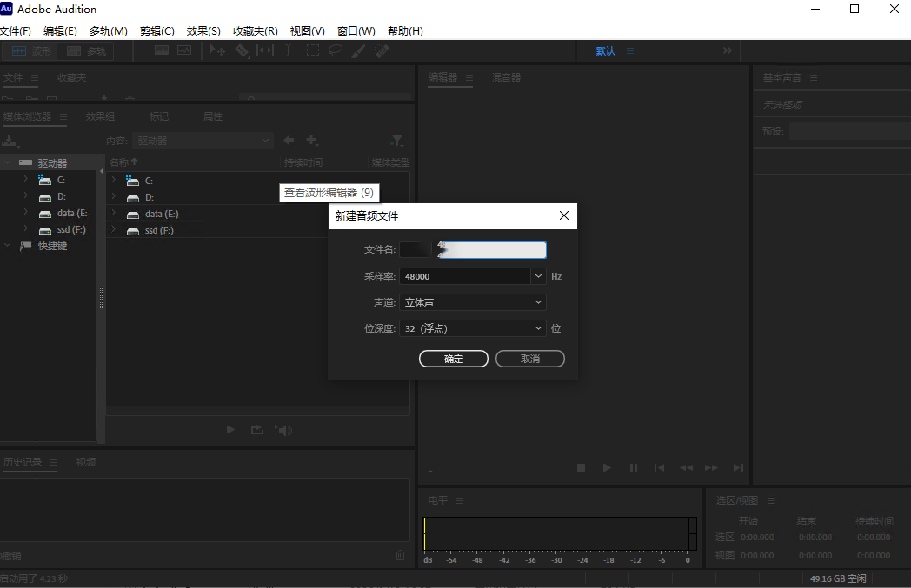This screenshot has width=911, height=588.
Task: Switch to the 效果组 tab
Action: (101, 116)
